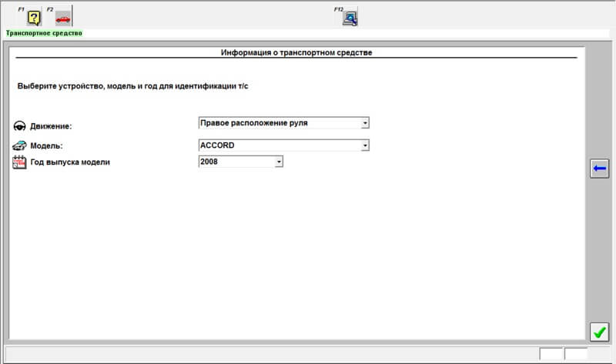
Task: Expand the Модель dropdown arrow
Action: coord(365,145)
